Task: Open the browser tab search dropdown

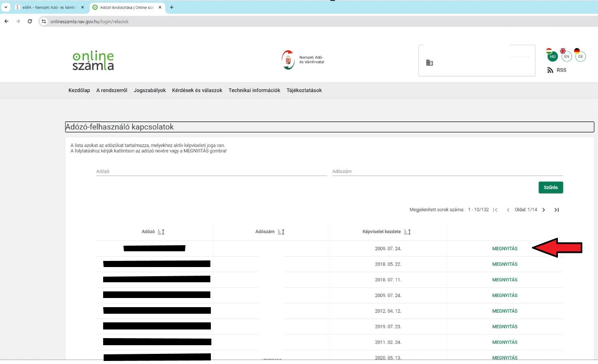Action: 6,7
